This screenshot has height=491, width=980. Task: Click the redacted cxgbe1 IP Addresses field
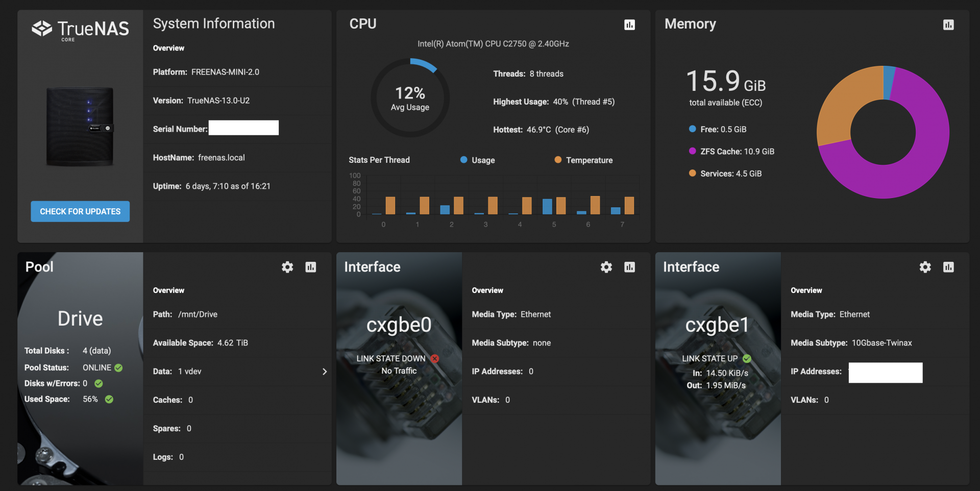coord(886,373)
